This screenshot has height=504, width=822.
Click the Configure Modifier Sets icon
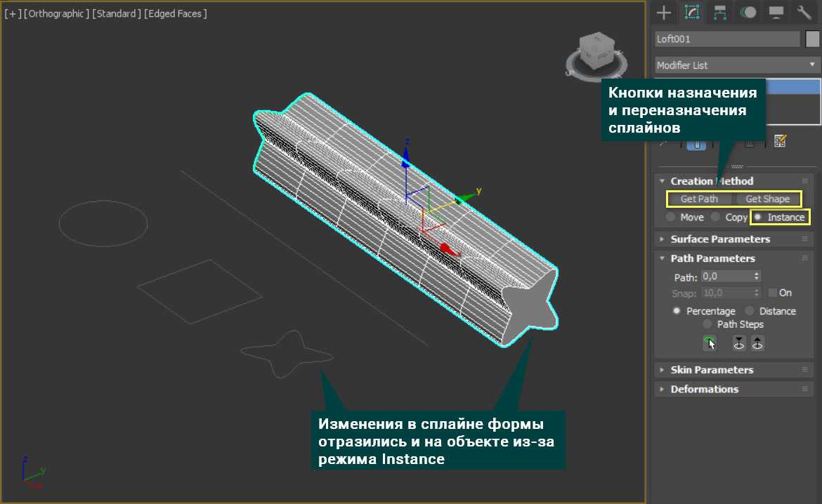point(779,141)
